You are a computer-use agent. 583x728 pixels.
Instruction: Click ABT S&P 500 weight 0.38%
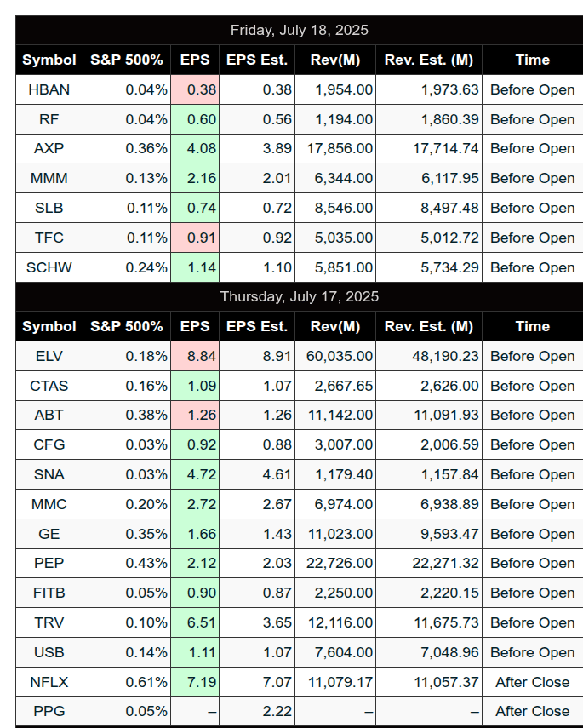[127, 415]
